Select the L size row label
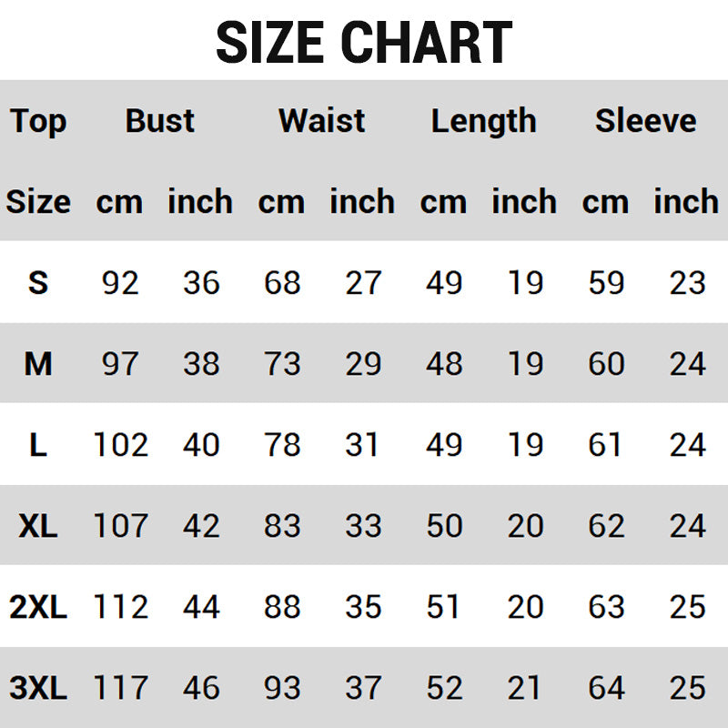This screenshot has height=728, width=728. pos(38,445)
